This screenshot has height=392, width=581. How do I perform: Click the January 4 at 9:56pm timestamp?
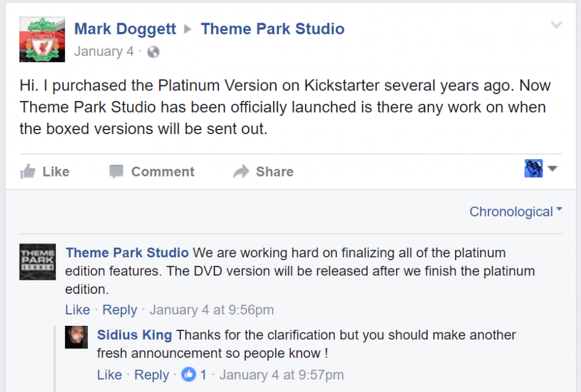[211, 310]
